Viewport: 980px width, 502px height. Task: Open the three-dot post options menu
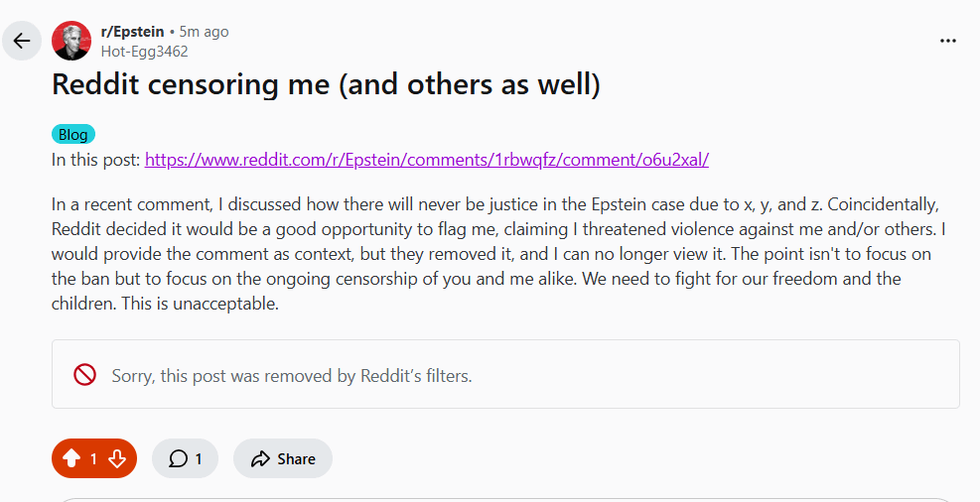click(948, 41)
